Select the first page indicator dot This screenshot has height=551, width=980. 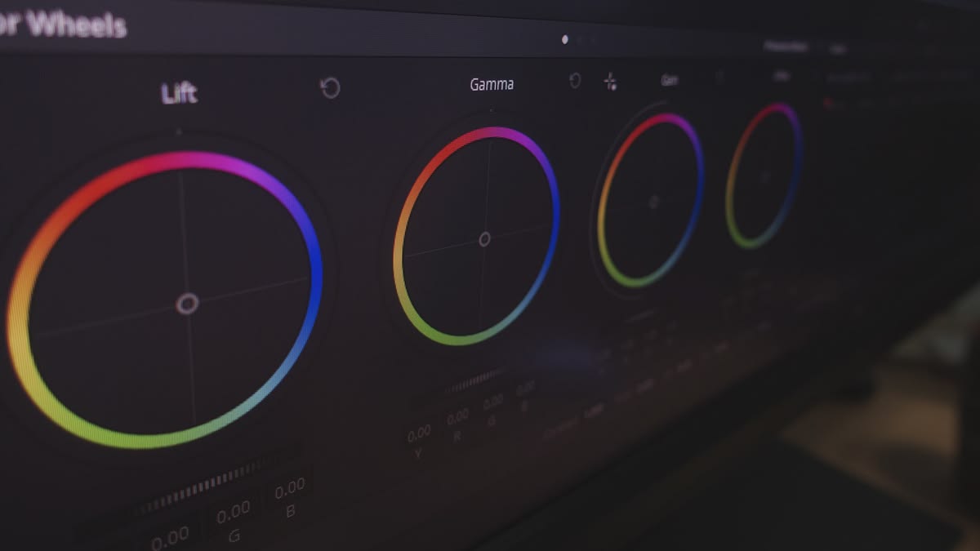pos(564,39)
